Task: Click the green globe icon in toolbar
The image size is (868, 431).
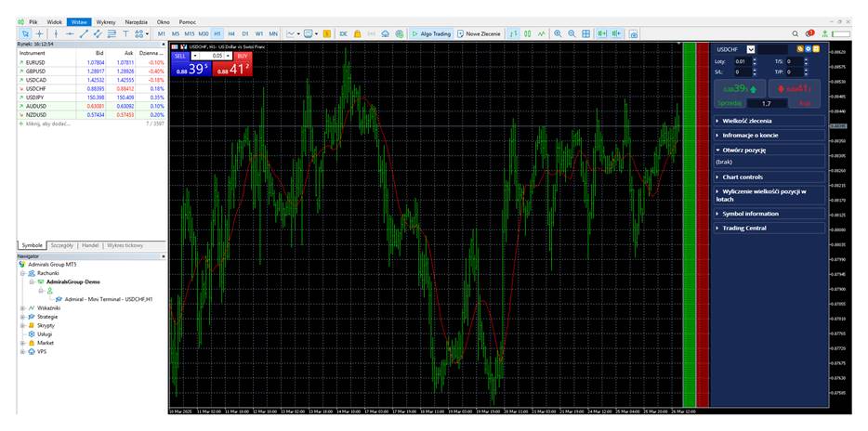Action: 400,33
